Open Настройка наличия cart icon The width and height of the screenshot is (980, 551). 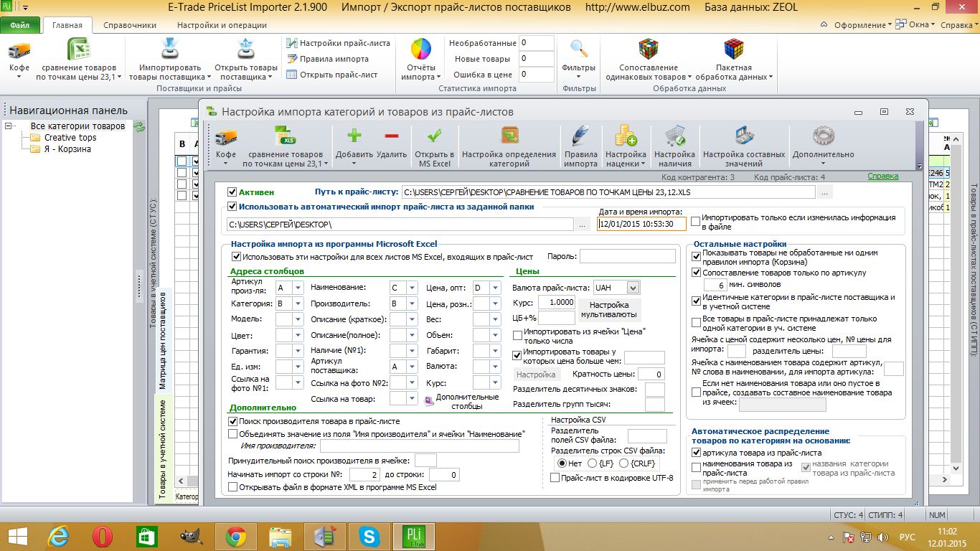674,136
